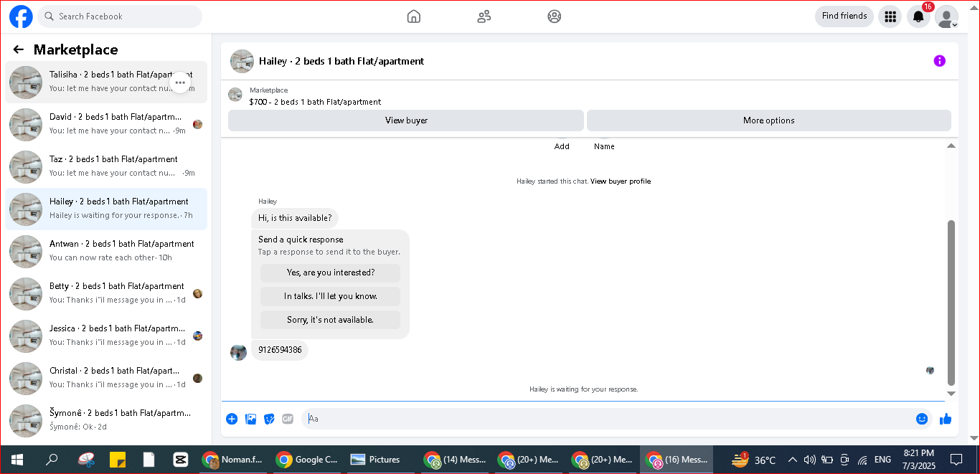This screenshot has height=474, width=980.
Task: Open the Windows notification center
Action: tap(956, 460)
